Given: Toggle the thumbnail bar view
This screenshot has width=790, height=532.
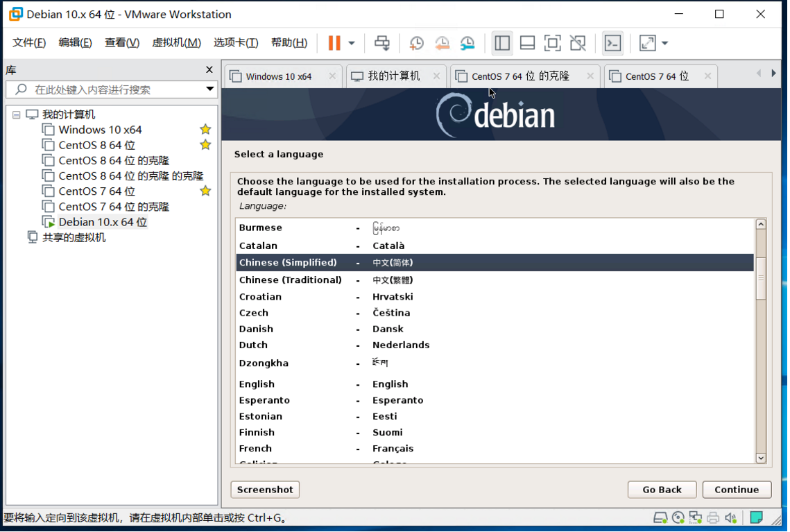Looking at the screenshot, I should (527, 43).
